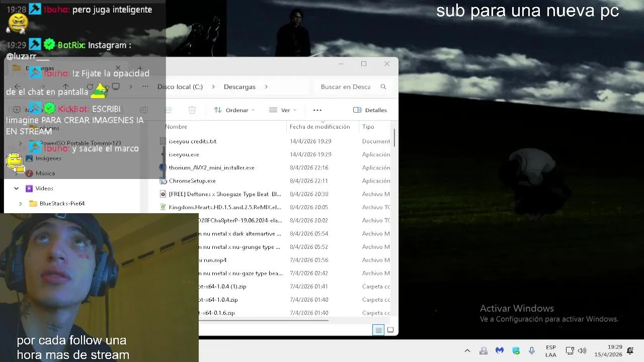The image size is (644, 362).
Task: Open the ESP LAA language switcher
Action: (x=551, y=351)
